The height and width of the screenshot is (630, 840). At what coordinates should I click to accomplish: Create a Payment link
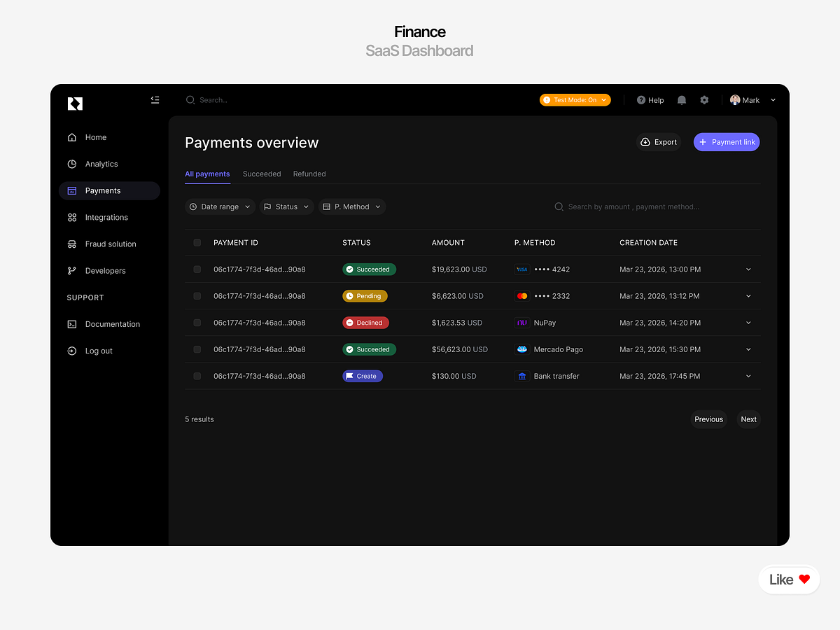point(727,142)
